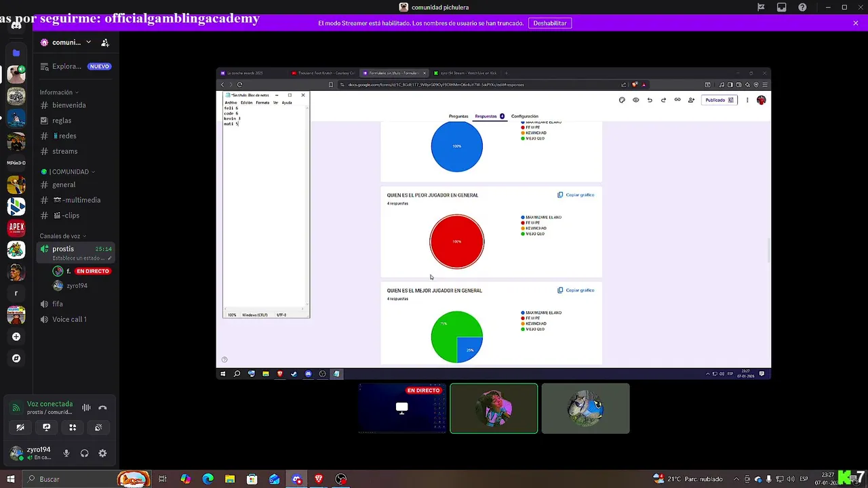The width and height of the screenshot is (868, 488).
Task: Disable Streamer mode with Deshabilitar button
Action: pyautogui.click(x=550, y=23)
